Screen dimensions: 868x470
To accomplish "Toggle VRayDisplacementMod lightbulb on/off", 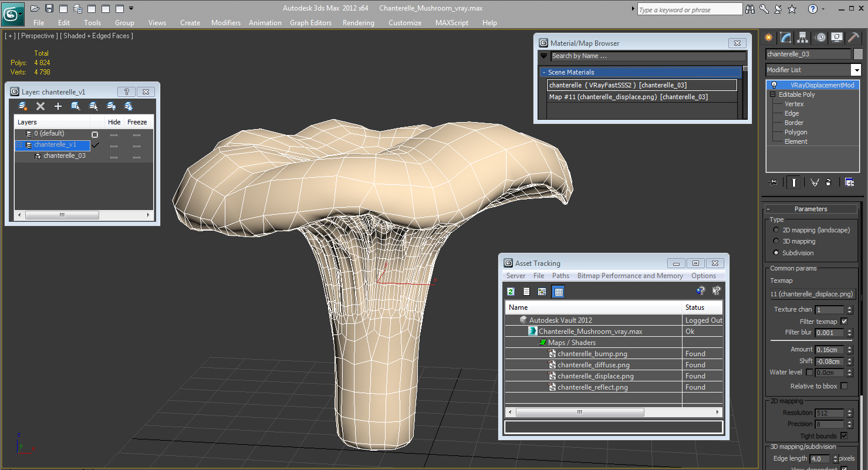I will 774,85.
